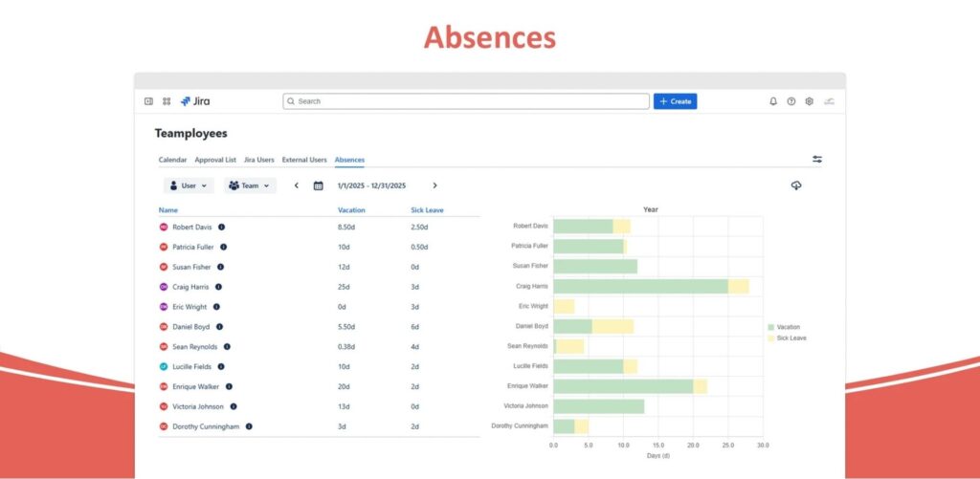
Task: Open the notifications bell
Action: pos(773,101)
